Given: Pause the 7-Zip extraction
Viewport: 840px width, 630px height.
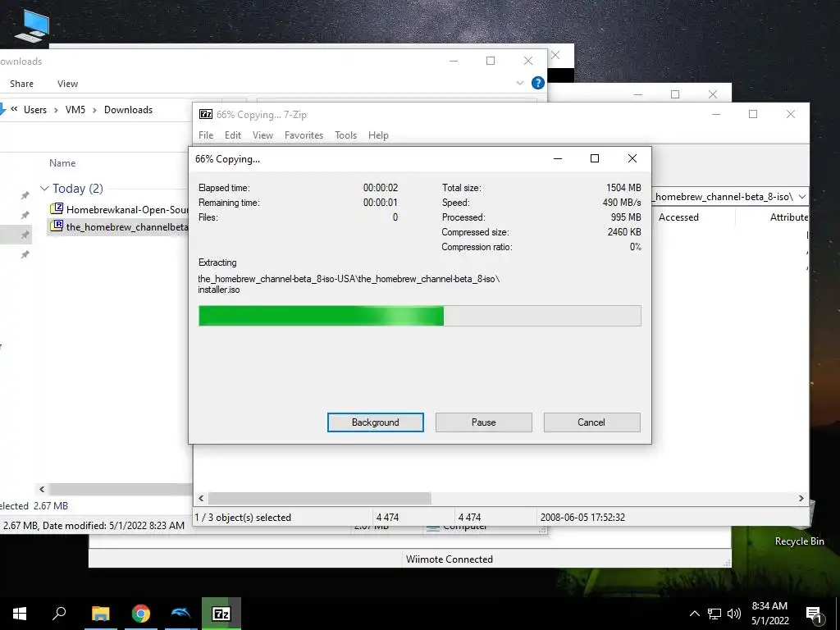Looking at the screenshot, I should click(x=483, y=422).
